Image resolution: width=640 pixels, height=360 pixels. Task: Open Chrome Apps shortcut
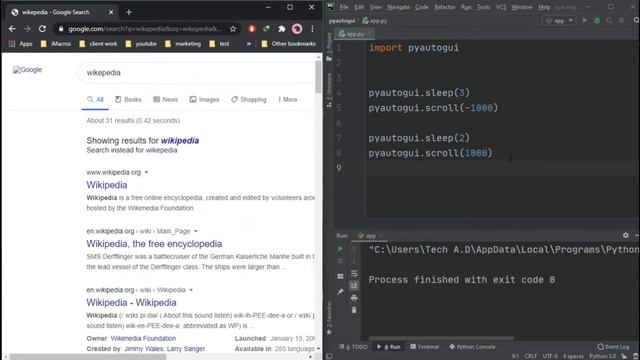point(20,44)
